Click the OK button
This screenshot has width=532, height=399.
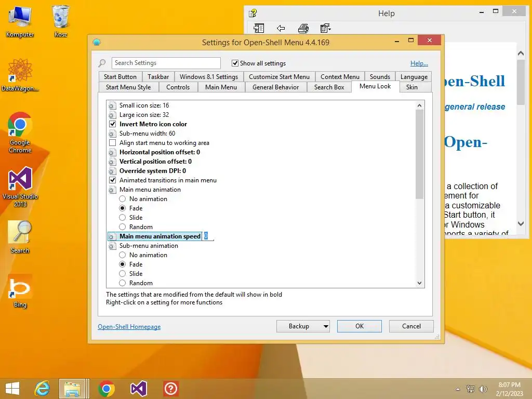360,326
